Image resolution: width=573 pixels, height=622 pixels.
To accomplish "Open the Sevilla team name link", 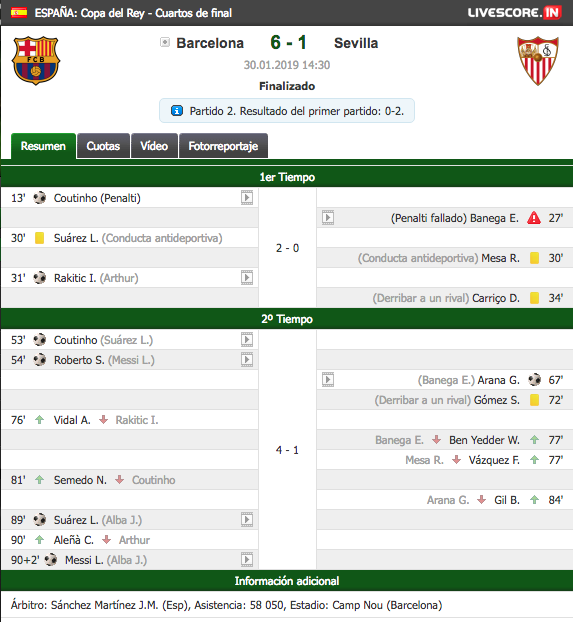I will (356, 43).
